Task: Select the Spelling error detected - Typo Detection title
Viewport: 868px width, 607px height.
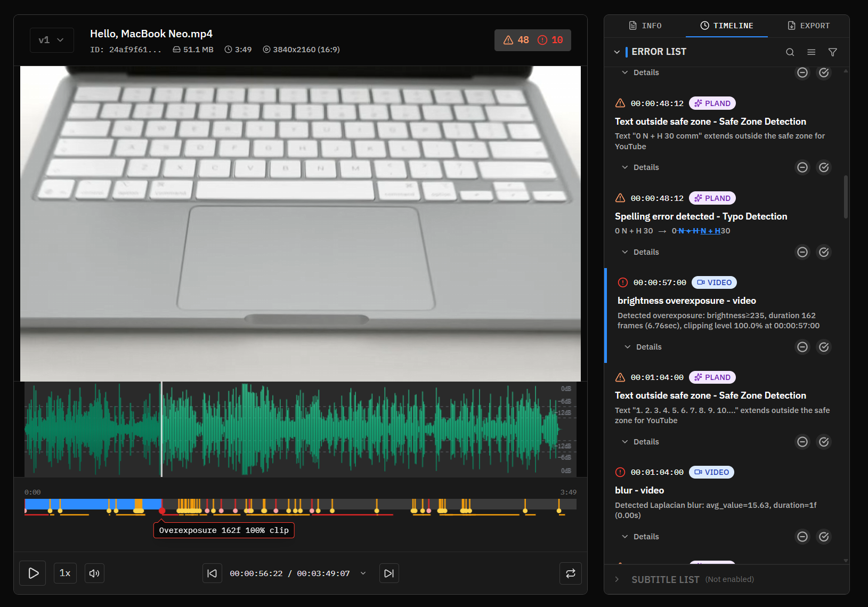Action: (x=701, y=216)
